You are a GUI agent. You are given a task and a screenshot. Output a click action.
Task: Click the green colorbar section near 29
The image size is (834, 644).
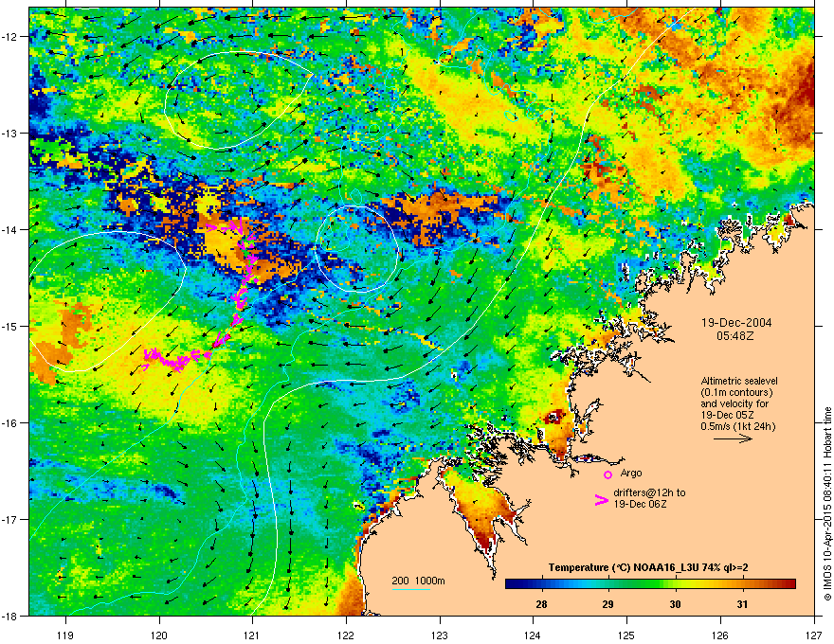[609, 584]
